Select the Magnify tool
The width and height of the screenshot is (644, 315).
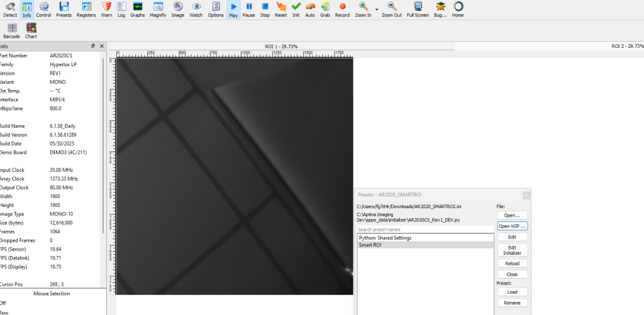tap(158, 10)
